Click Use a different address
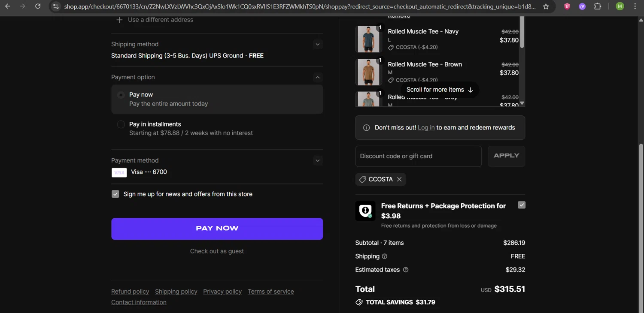Image resolution: width=644 pixels, height=313 pixels. click(161, 20)
